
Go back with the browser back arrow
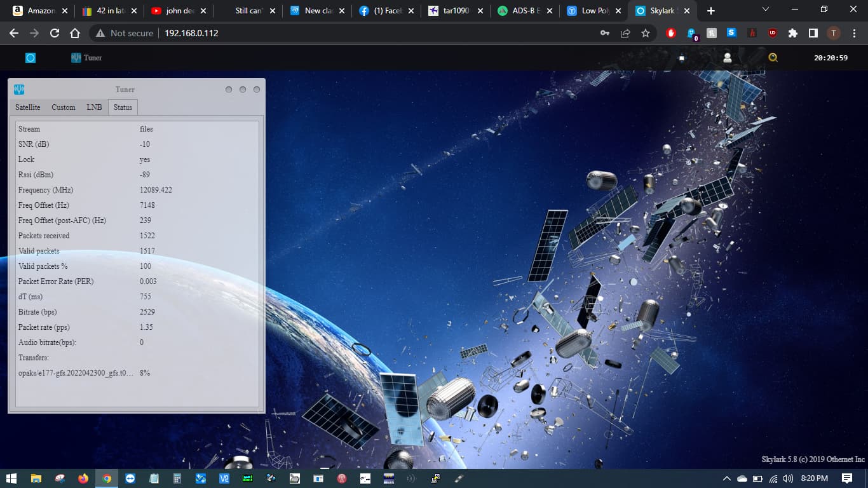point(14,33)
